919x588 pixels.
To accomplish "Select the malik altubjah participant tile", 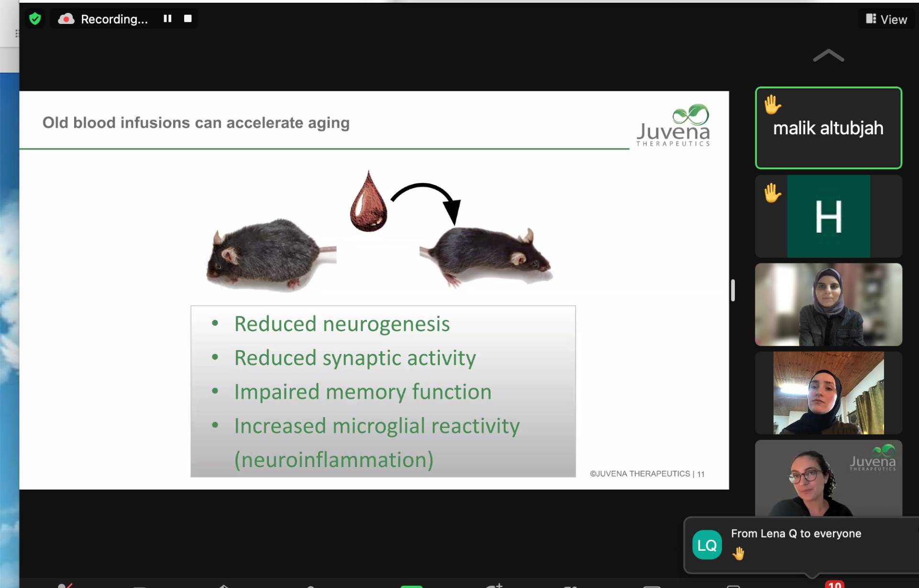I will [x=829, y=128].
